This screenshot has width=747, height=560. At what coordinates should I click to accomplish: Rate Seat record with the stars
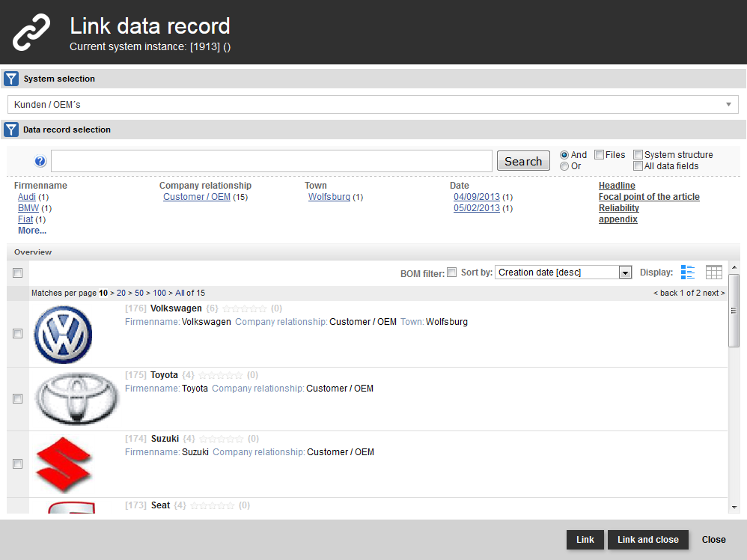pyautogui.click(x=213, y=505)
